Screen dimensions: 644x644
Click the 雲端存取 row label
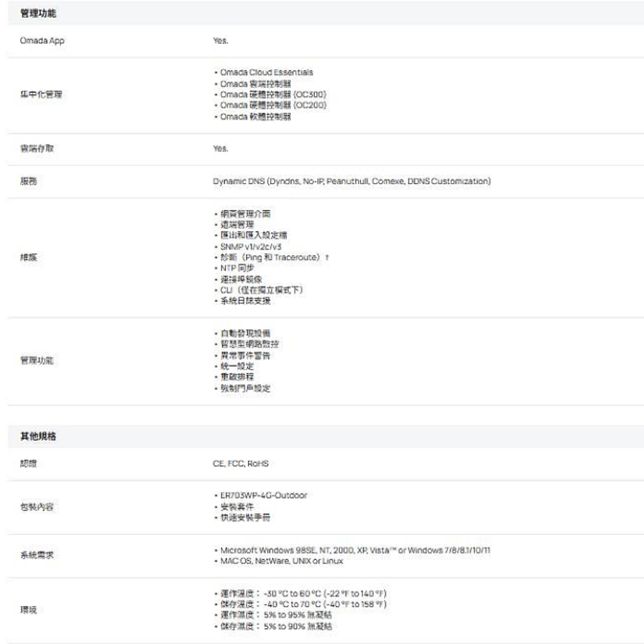[x=37, y=149]
